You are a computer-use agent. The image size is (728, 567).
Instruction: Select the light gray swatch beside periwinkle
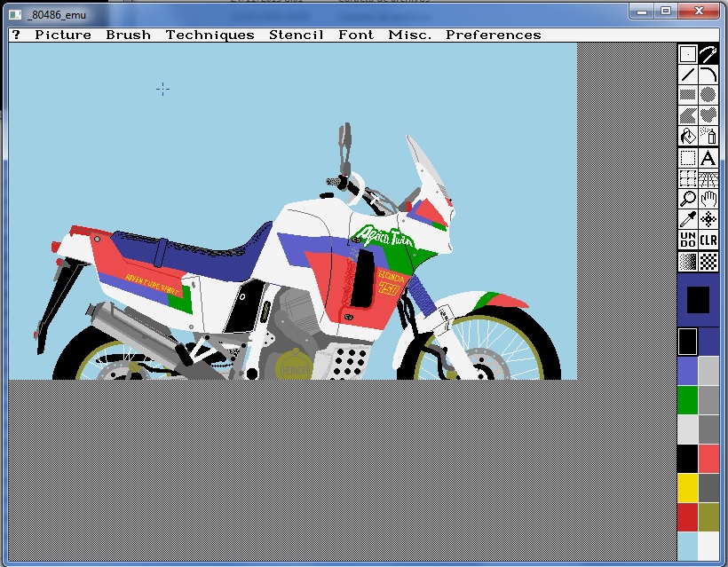(x=708, y=371)
